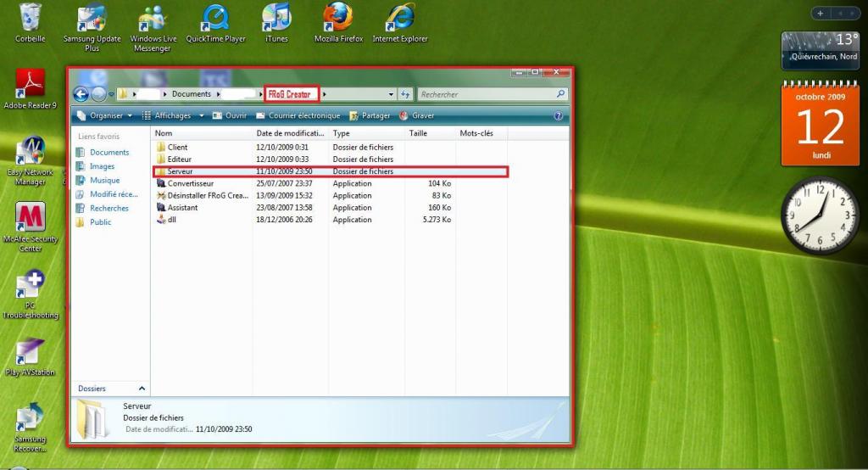The width and height of the screenshot is (868, 470).
Task: Click the calendar gadget showing 12 lundi
Action: tap(820, 126)
